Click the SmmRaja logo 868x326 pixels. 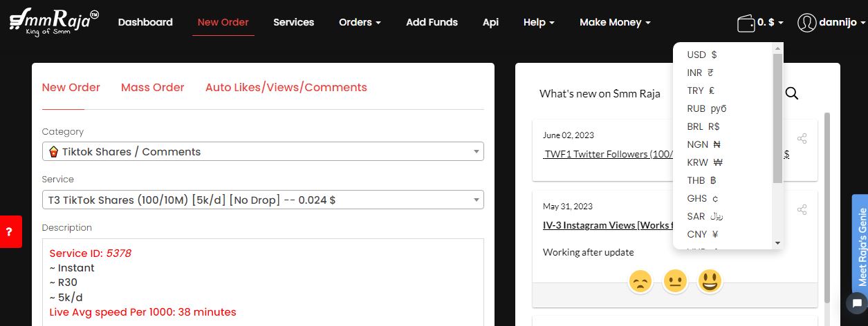(x=54, y=22)
